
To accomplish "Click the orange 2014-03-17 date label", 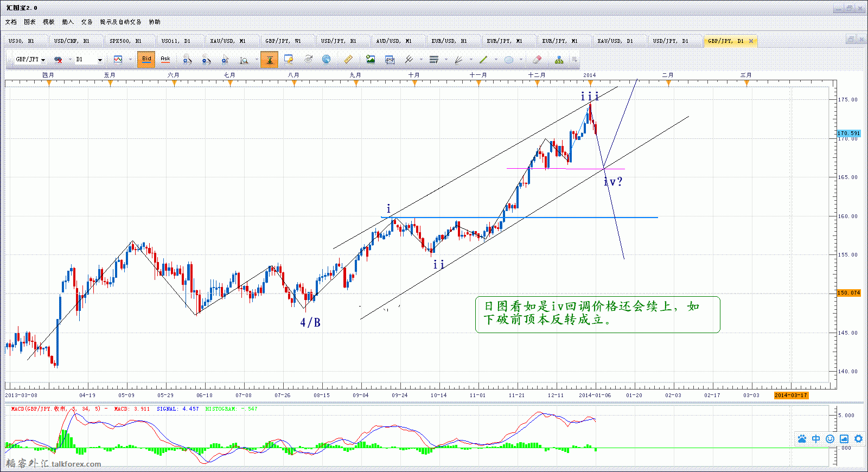I will coord(791,396).
